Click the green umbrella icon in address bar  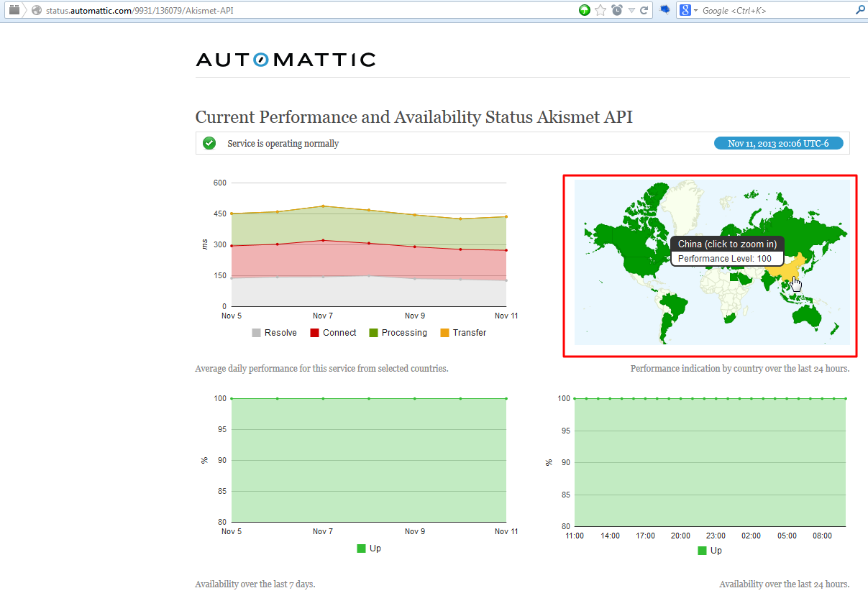tap(585, 10)
